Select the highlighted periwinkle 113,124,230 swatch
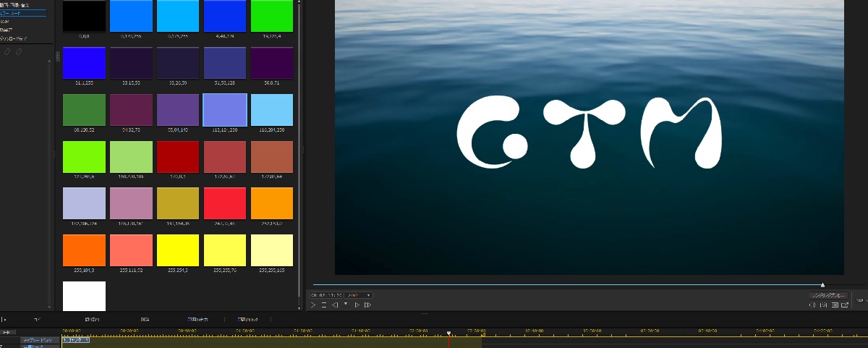Screen dimensions: 868x348 (225, 110)
